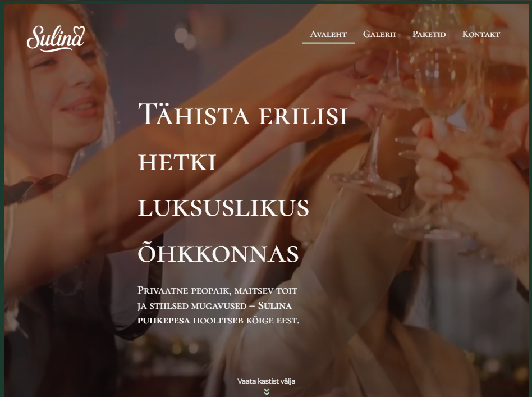Click the dark green frame at the top edge
The image size is (532, 397).
pos(266,2)
